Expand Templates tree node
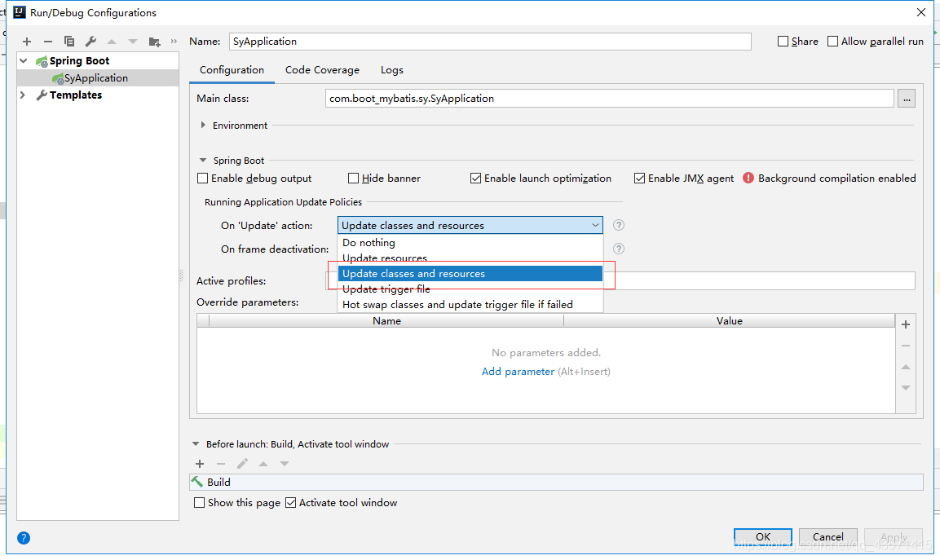Screen dimensions: 940x560 (x=23, y=95)
